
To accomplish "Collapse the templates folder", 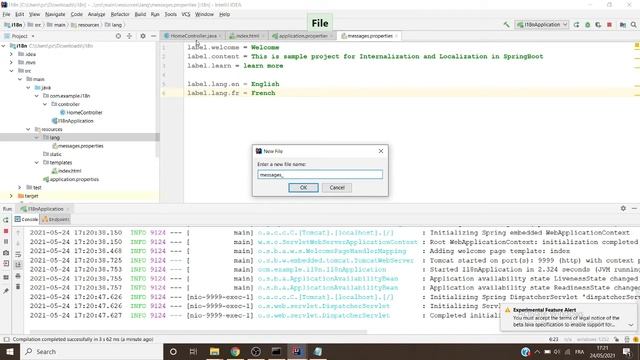I will tap(37, 162).
